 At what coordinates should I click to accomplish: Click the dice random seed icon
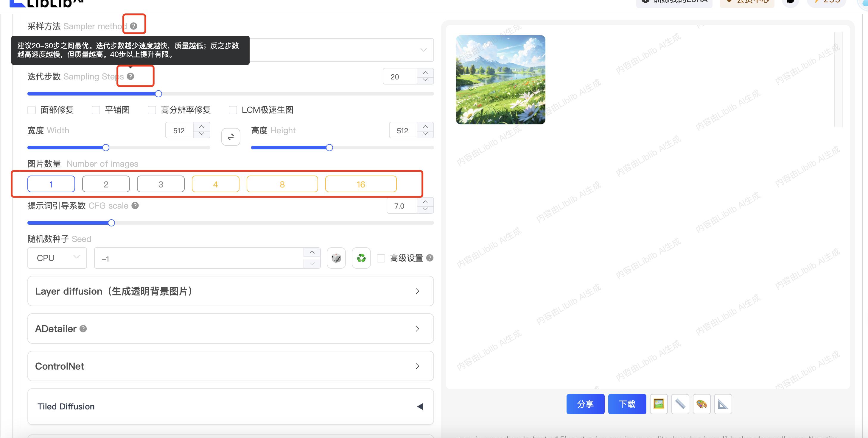click(x=336, y=258)
